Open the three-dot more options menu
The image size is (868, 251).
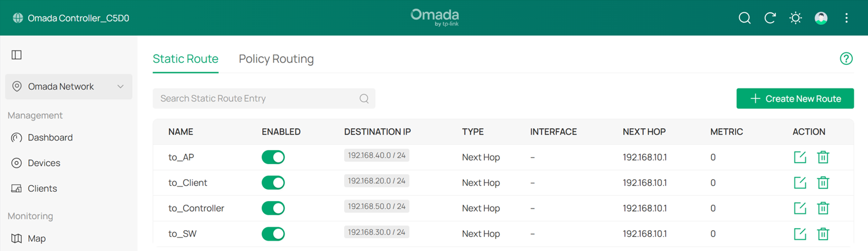(x=847, y=18)
